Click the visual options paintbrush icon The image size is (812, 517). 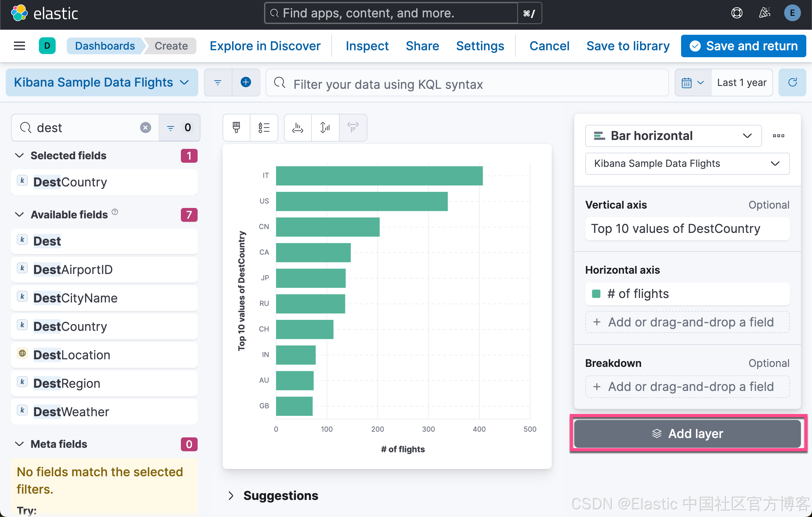point(236,127)
